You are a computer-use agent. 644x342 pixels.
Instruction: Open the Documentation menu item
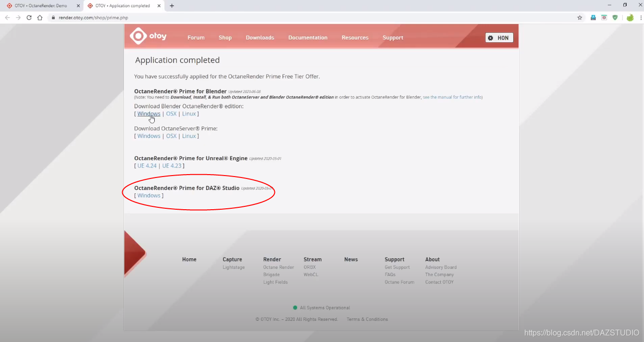tap(308, 38)
